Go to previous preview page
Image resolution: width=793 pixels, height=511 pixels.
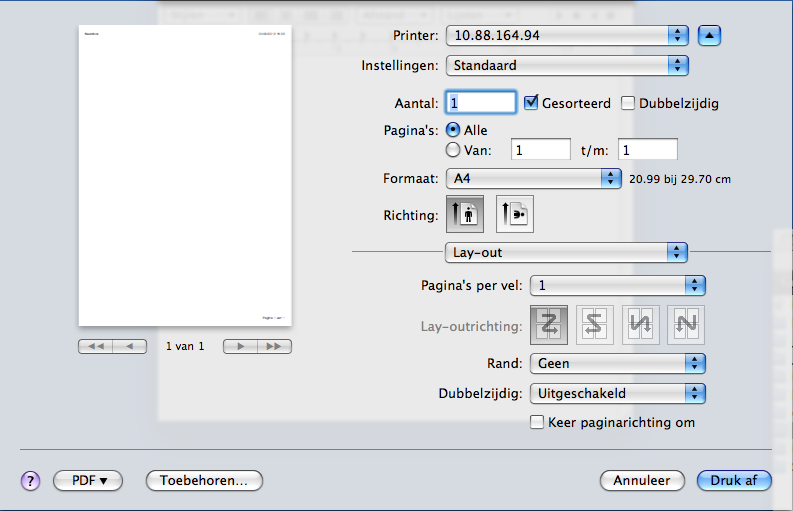(x=130, y=347)
